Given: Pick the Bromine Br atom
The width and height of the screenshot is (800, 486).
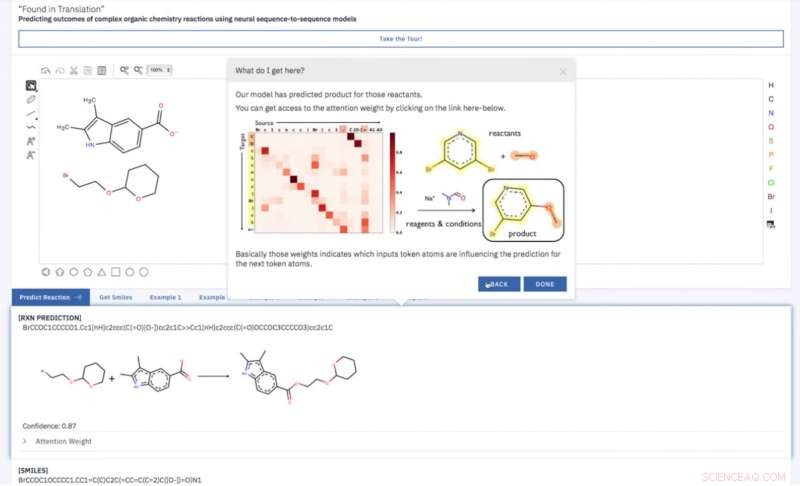Looking at the screenshot, I should (771, 196).
